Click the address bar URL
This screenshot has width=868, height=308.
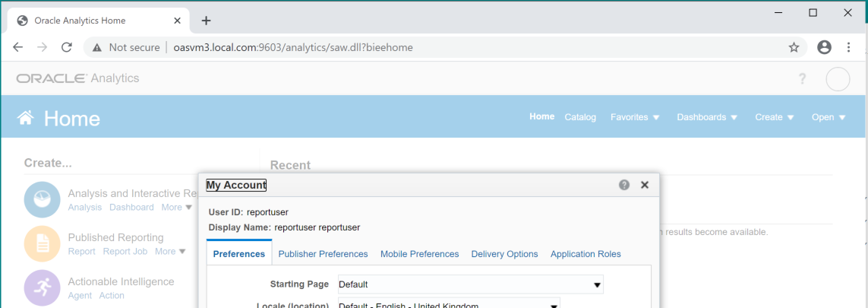[x=293, y=48]
